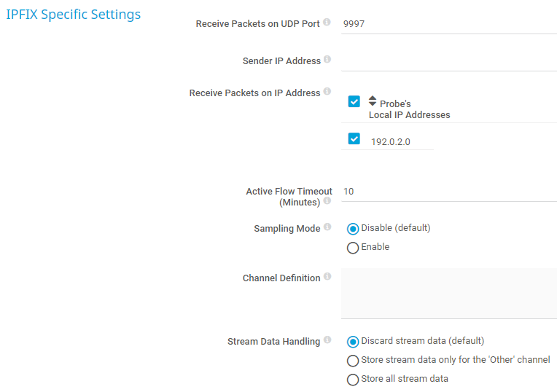Click help icon for Stream Data Handling

pos(327,340)
